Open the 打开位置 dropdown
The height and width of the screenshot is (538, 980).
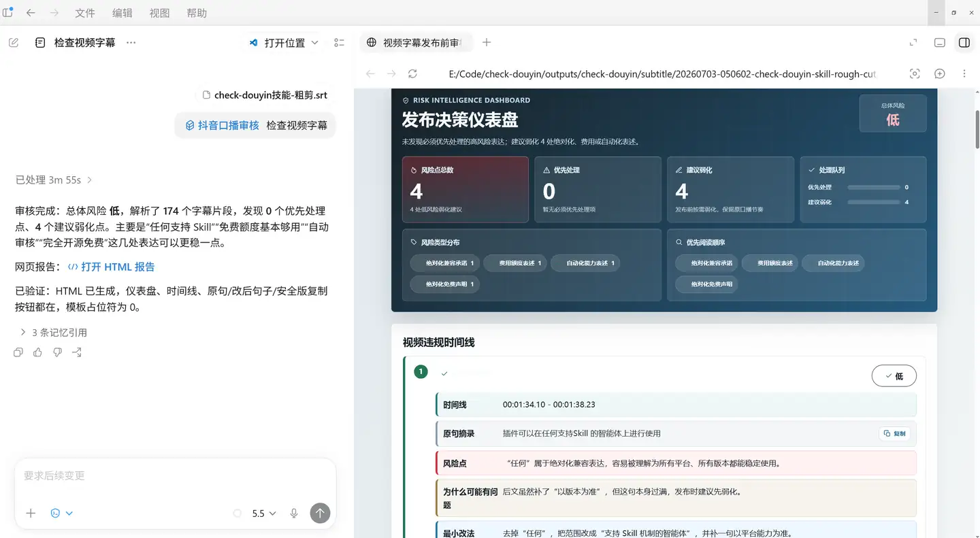tap(283, 42)
